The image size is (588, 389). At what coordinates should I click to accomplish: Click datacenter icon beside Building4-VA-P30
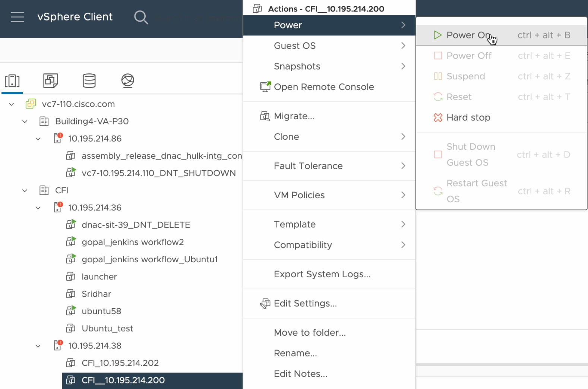[x=44, y=121]
